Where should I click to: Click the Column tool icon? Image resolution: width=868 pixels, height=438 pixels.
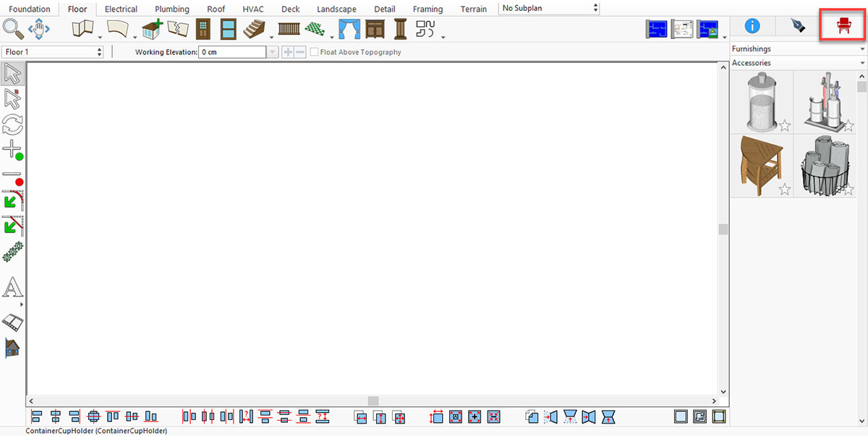click(x=400, y=30)
